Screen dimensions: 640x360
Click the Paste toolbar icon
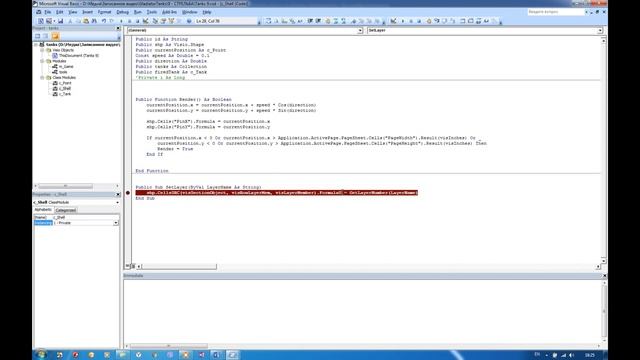pos(86,21)
